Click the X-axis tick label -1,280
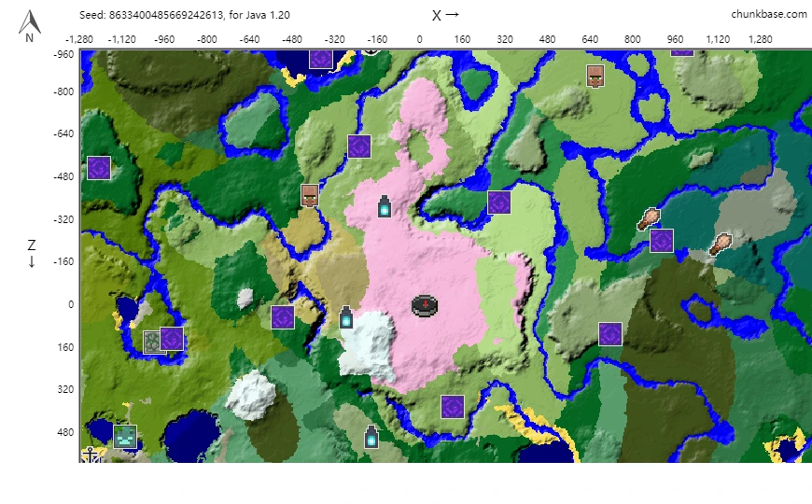Viewport: 812px width, 504px height. (x=79, y=39)
